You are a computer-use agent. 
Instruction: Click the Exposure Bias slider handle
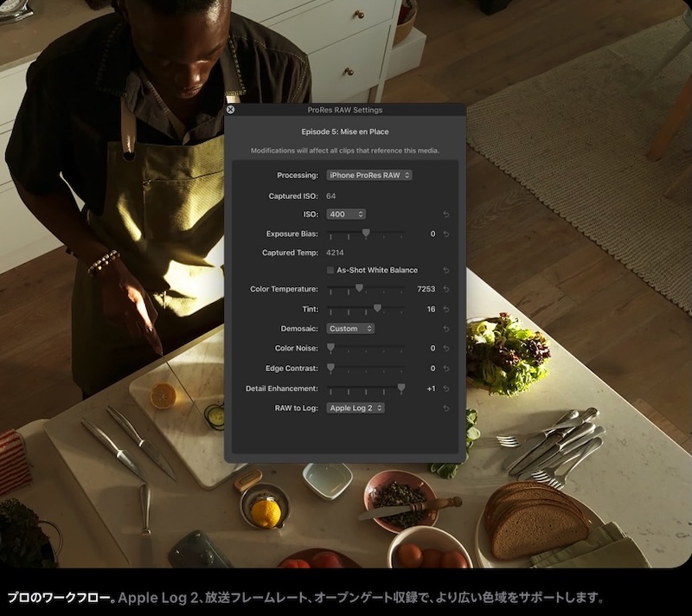coord(366,234)
